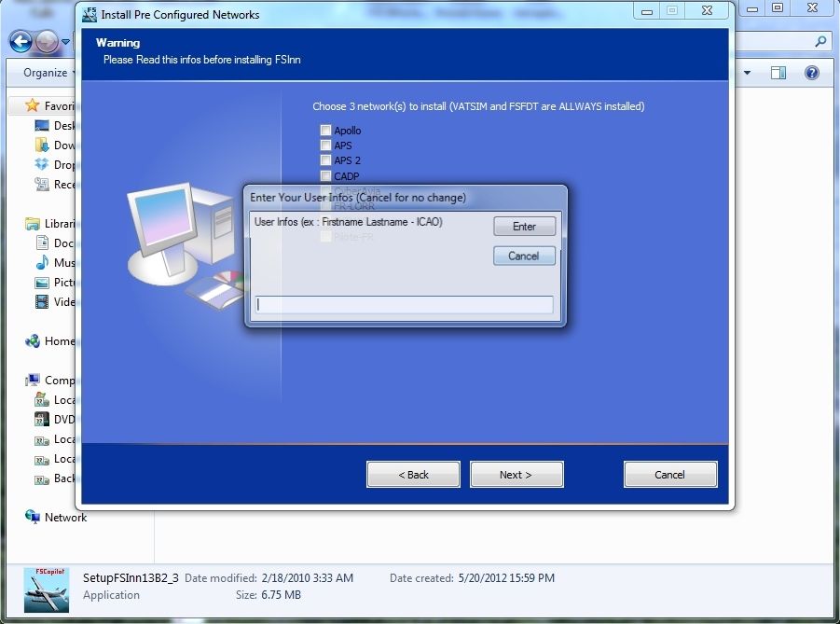Screen dimensions: 840x624
Task: Go to the previous installer step with Back
Action: click(x=413, y=475)
